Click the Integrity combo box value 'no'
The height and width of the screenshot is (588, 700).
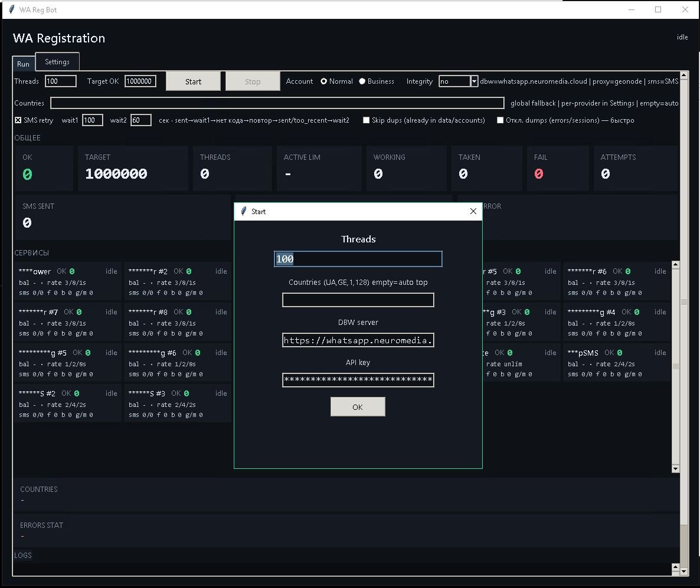point(454,81)
